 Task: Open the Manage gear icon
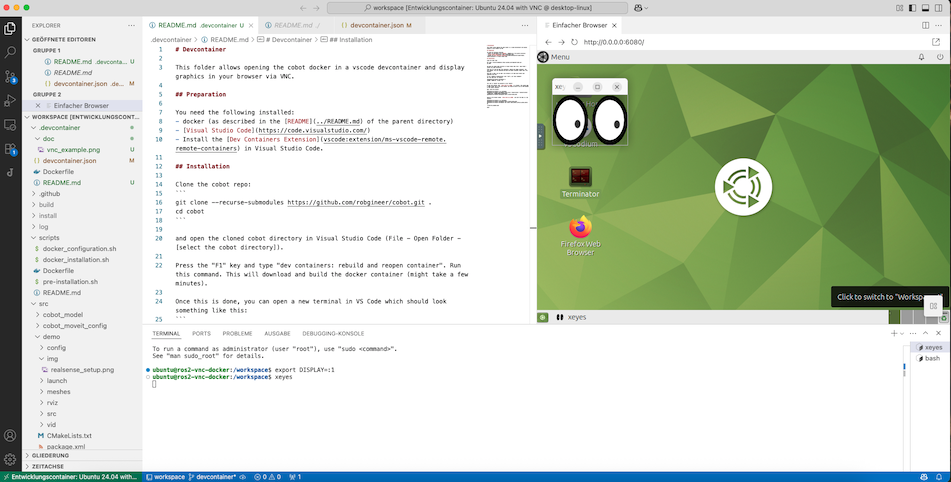[10, 459]
